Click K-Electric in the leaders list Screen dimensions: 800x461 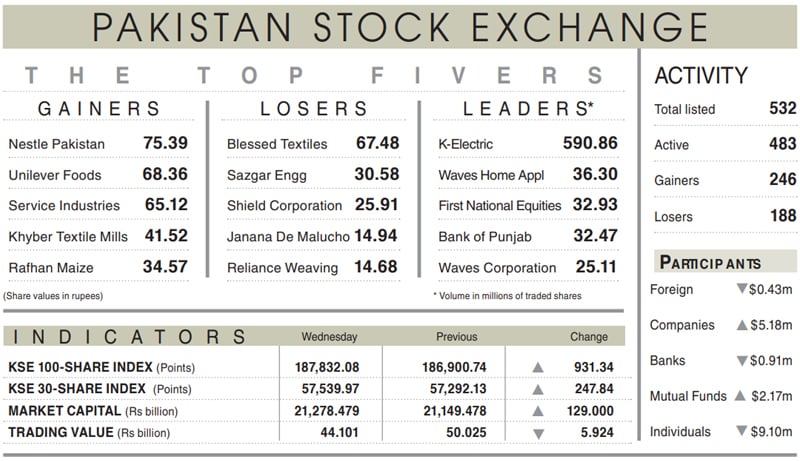pyautogui.click(x=466, y=144)
